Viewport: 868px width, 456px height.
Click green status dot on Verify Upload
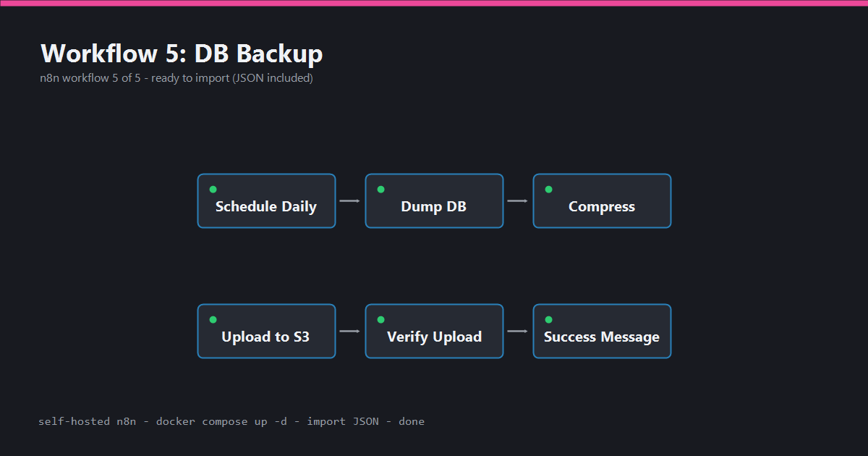(x=380, y=319)
